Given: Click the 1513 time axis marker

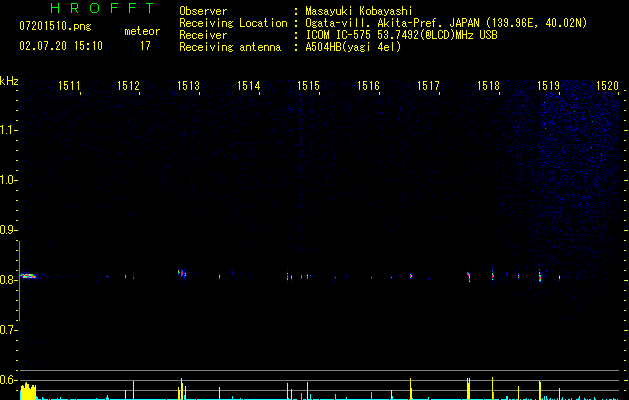Looking at the screenshot, I should pos(189,86).
